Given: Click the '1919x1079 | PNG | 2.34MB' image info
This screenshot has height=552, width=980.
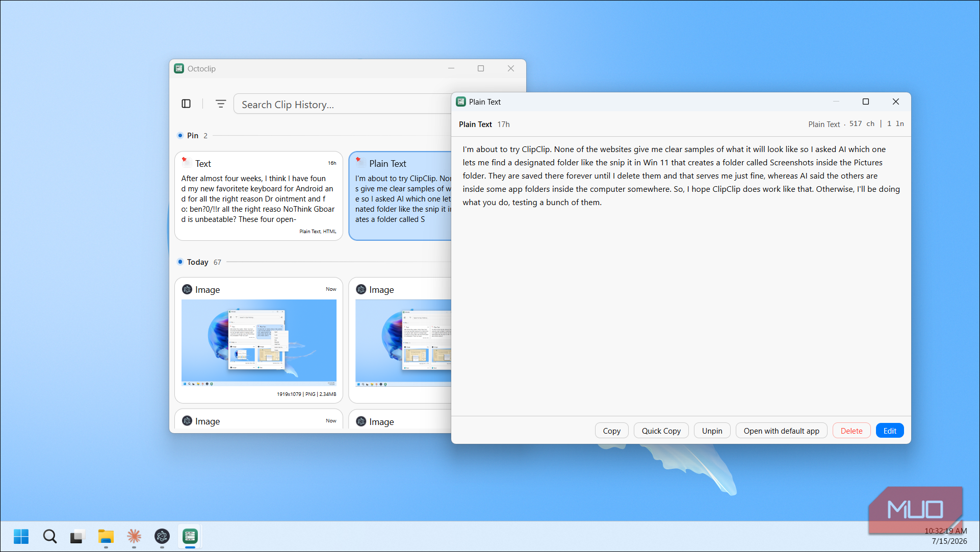Looking at the screenshot, I should pos(306,394).
